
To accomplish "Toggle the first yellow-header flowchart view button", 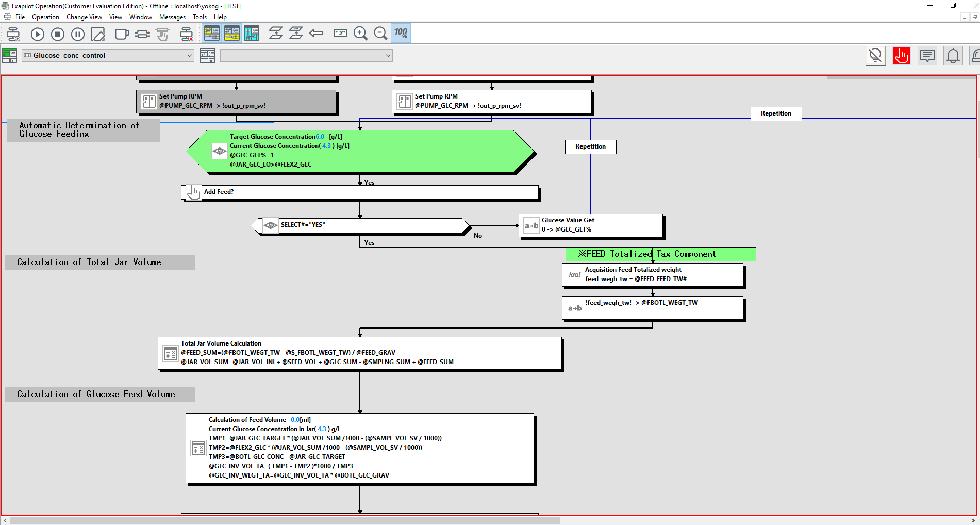I will click(211, 34).
